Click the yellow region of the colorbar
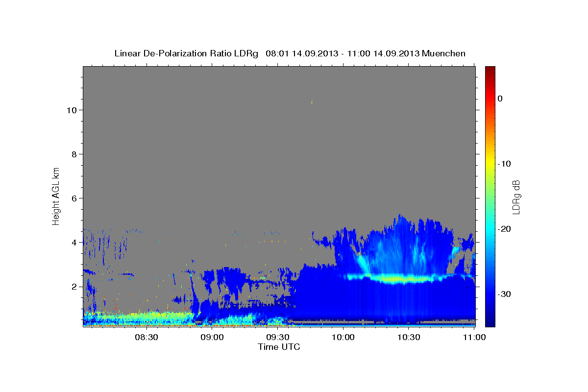This screenshot has width=588, height=392. click(490, 164)
